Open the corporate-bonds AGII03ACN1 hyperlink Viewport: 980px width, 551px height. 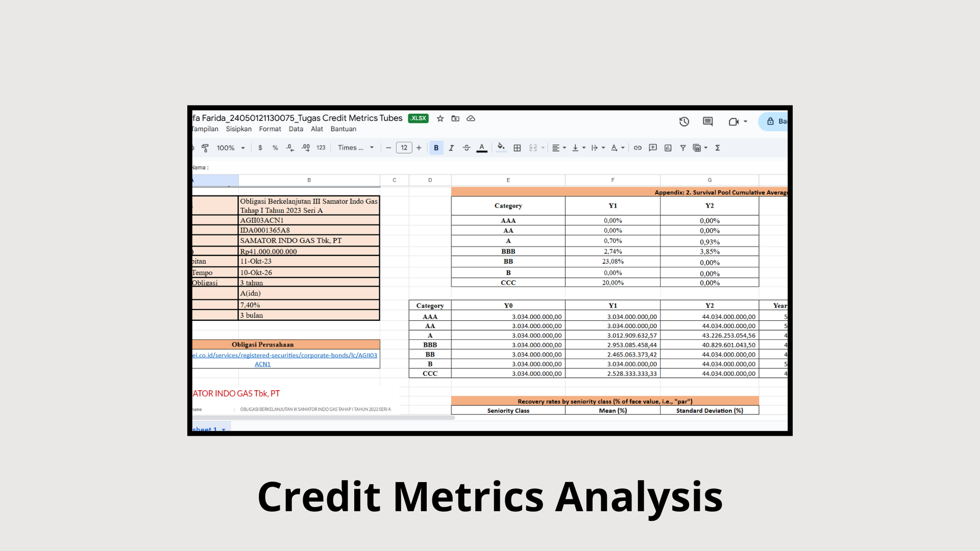pos(285,360)
